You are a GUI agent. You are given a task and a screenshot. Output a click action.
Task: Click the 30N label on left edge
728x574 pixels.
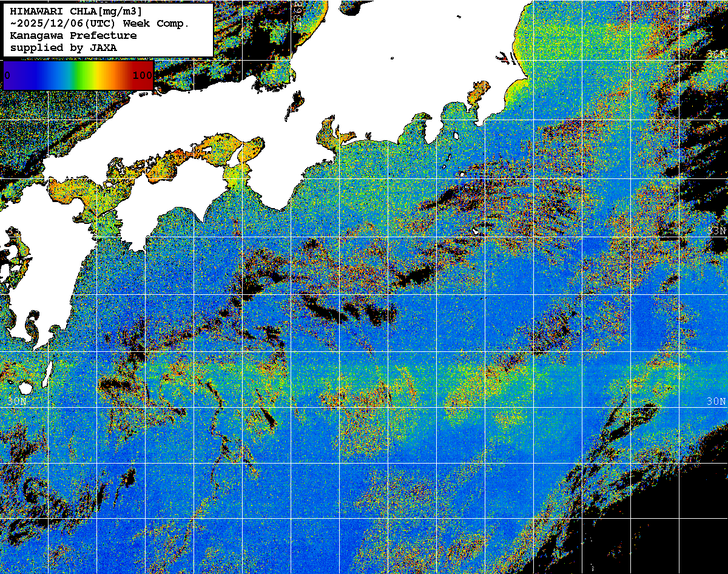[x=18, y=402]
